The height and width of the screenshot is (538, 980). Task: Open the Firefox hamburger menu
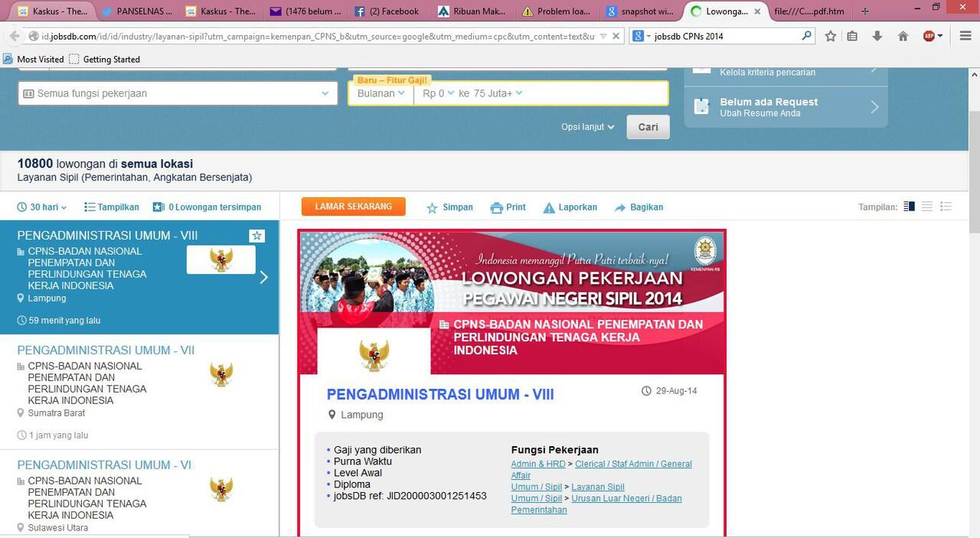[x=964, y=36]
